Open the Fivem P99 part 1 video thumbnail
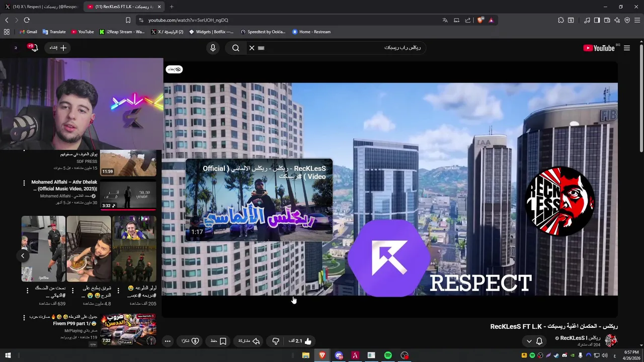The width and height of the screenshot is (644, 362). tap(128, 330)
